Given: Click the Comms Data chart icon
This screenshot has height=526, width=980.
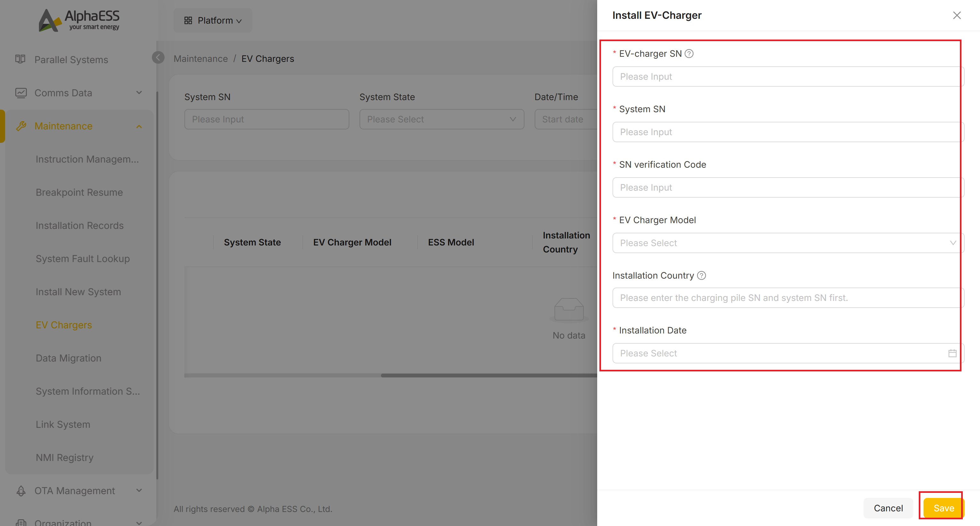Looking at the screenshot, I should (x=21, y=93).
